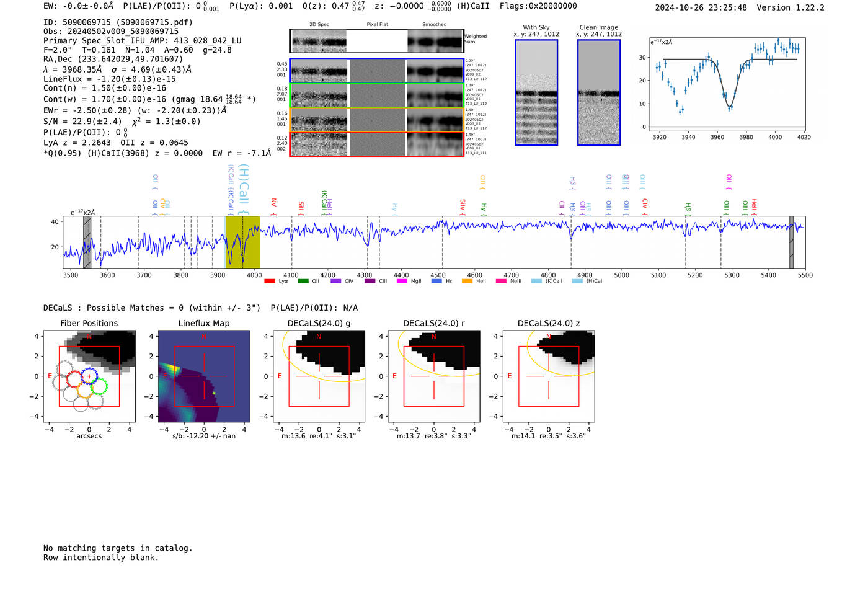
Task: Click the (H)CaII legend swatch
Action: pyautogui.click(x=578, y=281)
